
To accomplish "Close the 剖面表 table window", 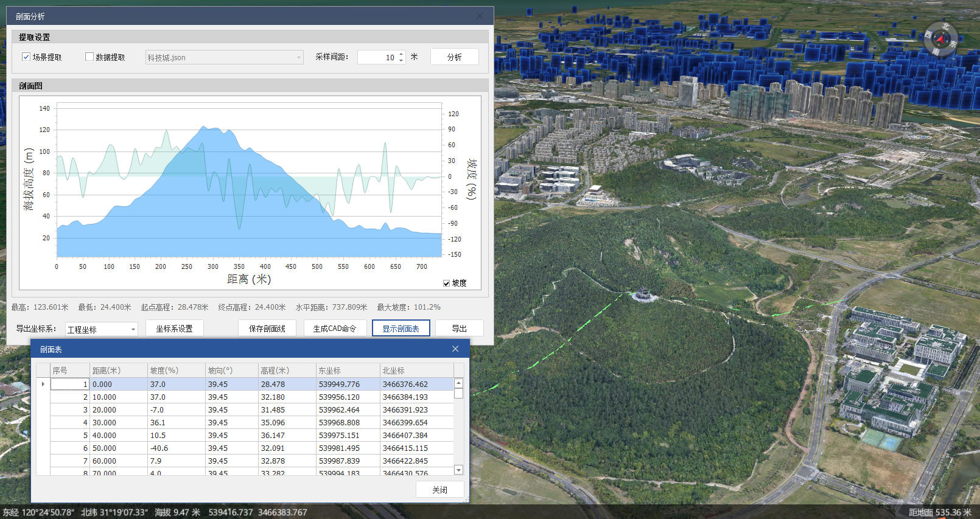I will click(x=455, y=349).
